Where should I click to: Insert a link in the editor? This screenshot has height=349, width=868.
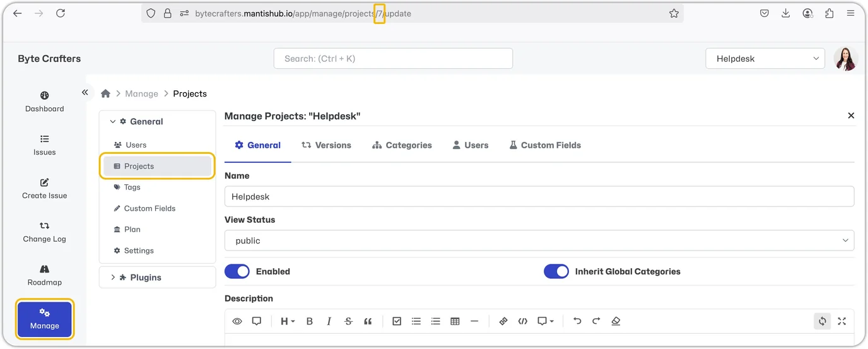click(x=503, y=321)
